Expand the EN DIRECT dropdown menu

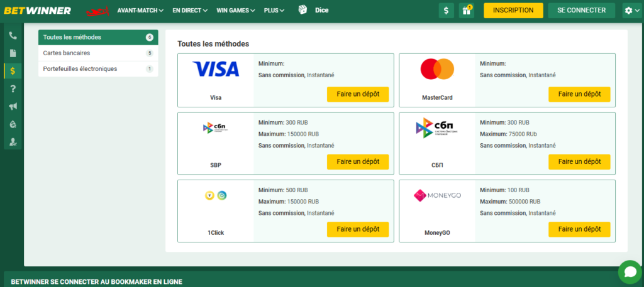pyautogui.click(x=190, y=11)
